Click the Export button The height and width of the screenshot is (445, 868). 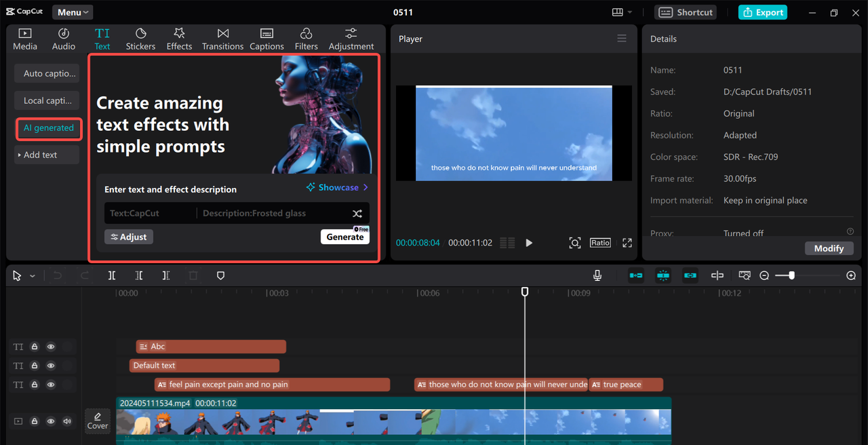763,12
